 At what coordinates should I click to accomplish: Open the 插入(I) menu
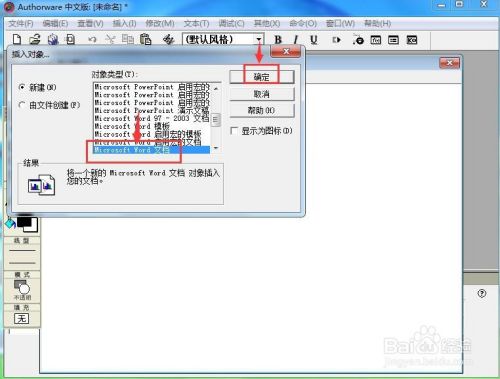click(124, 24)
